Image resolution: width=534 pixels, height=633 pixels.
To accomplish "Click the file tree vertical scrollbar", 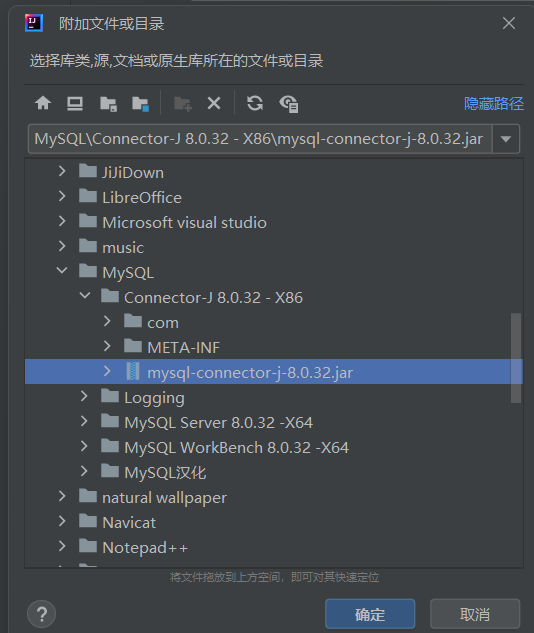I will [516, 358].
